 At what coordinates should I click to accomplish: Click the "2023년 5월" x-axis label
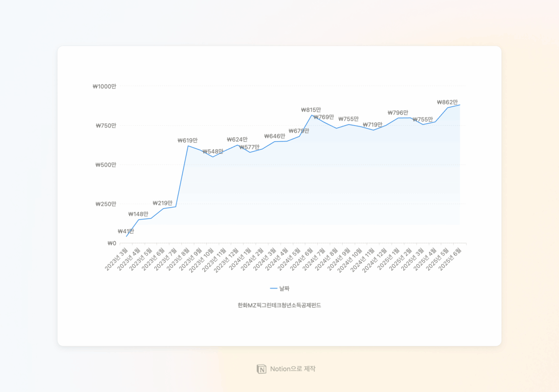(141, 260)
